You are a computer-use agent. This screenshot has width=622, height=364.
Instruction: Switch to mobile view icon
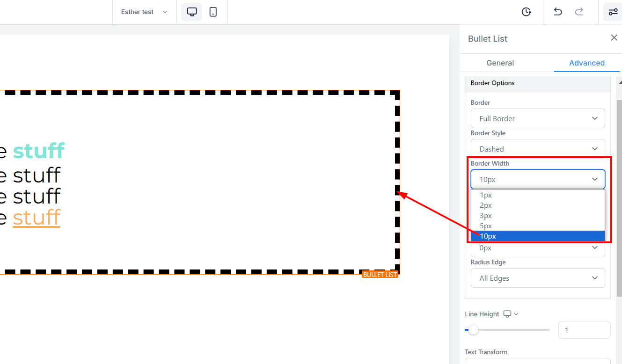(x=213, y=12)
